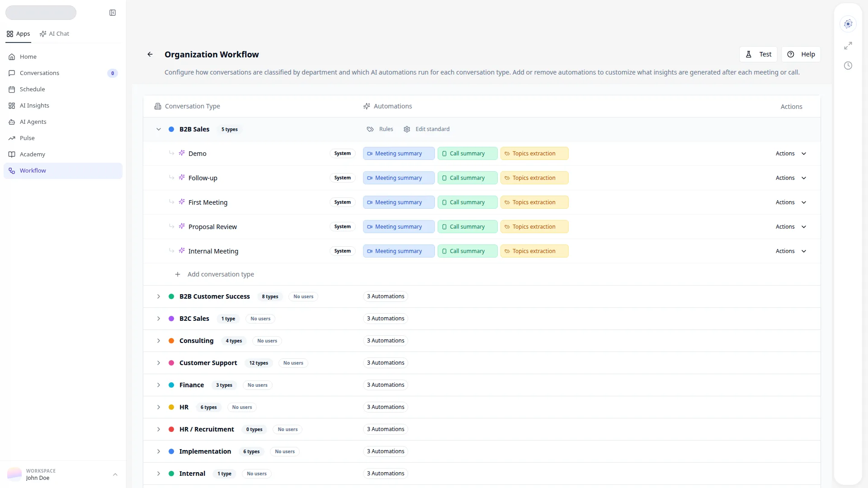Click the orange dot of Consulting
This screenshot has width=868, height=488.
(171, 341)
